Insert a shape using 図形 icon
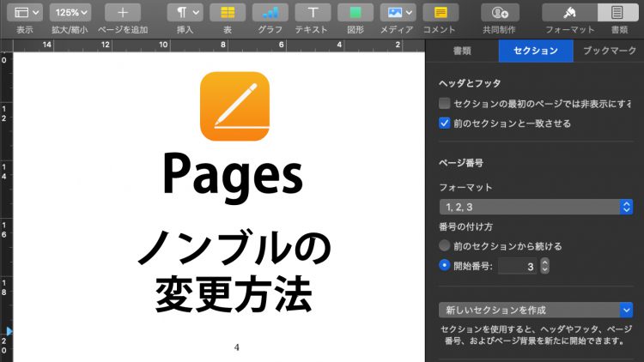Screen dimensions: 644x362 [355, 13]
